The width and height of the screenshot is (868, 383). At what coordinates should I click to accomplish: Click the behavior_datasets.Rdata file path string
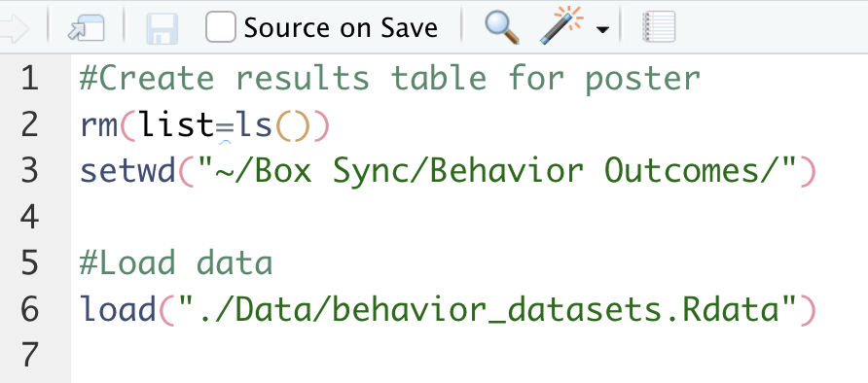(x=479, y=309)
